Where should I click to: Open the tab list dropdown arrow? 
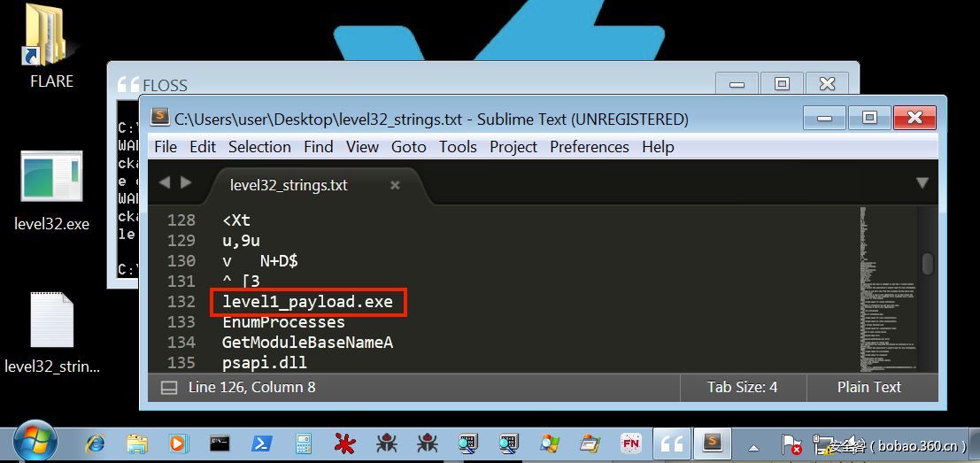pyautogui.click(x=922, y=183)
